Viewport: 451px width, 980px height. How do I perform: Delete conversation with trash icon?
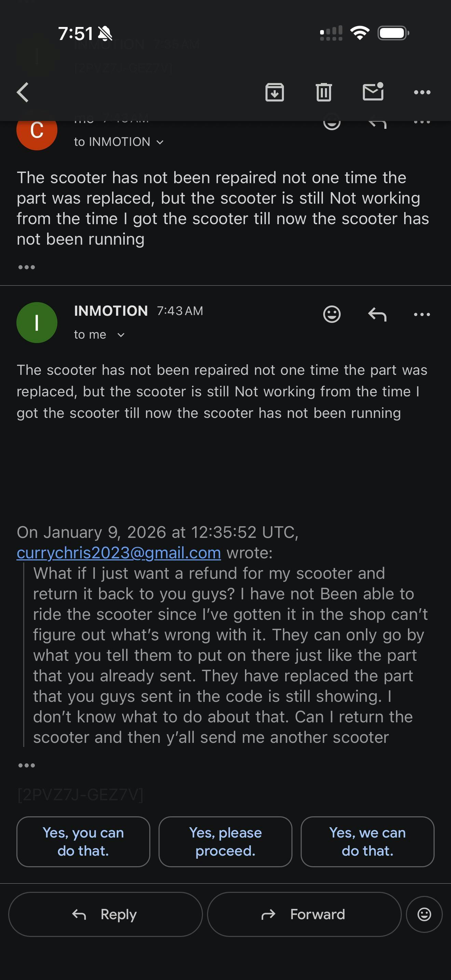pos(324,93)
